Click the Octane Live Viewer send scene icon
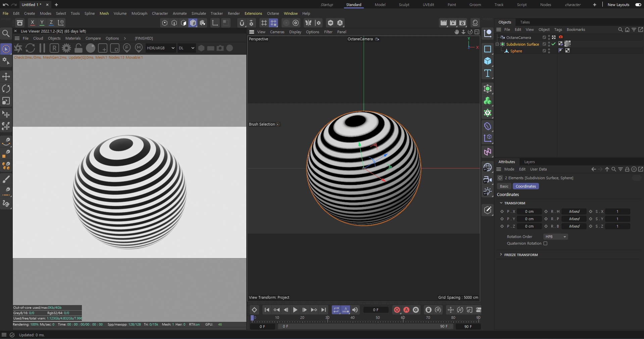Screen dimensions: 644x339 pos(18,48)
